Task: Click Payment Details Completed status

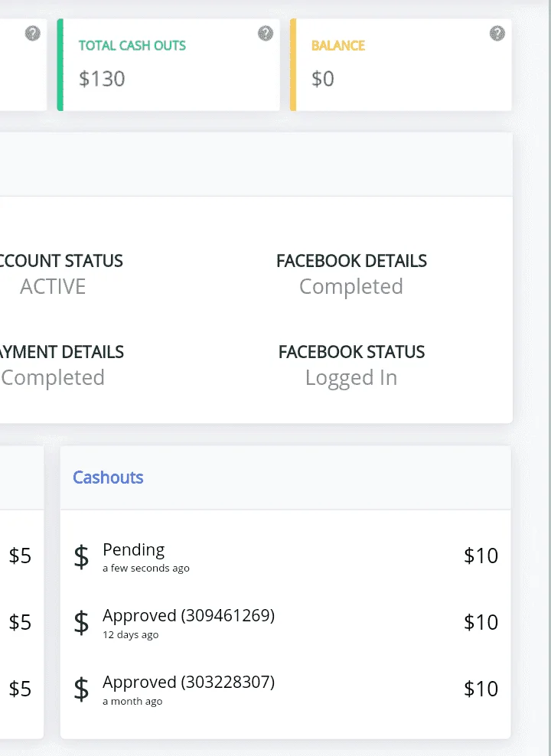Action: point(53,378)
